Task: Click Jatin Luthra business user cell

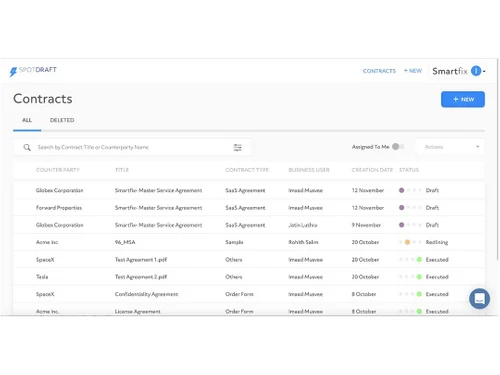Action: point(303,225)
